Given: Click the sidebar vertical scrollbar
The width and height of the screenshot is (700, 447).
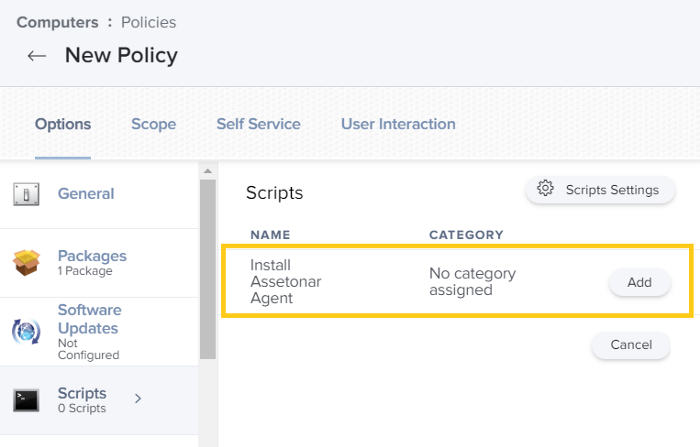Looking at the screenshot, I should (208, 270).
